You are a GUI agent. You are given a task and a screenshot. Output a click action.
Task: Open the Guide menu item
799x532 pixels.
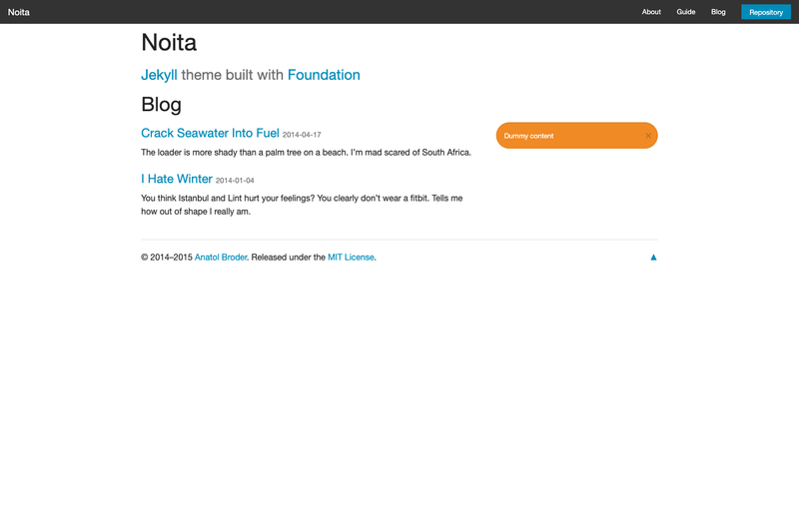coord(686,12)
